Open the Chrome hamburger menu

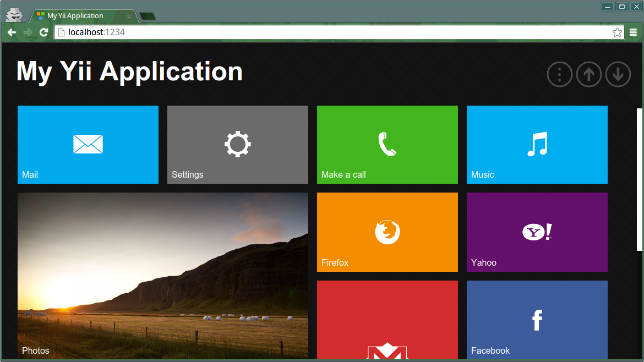point(634,32)
